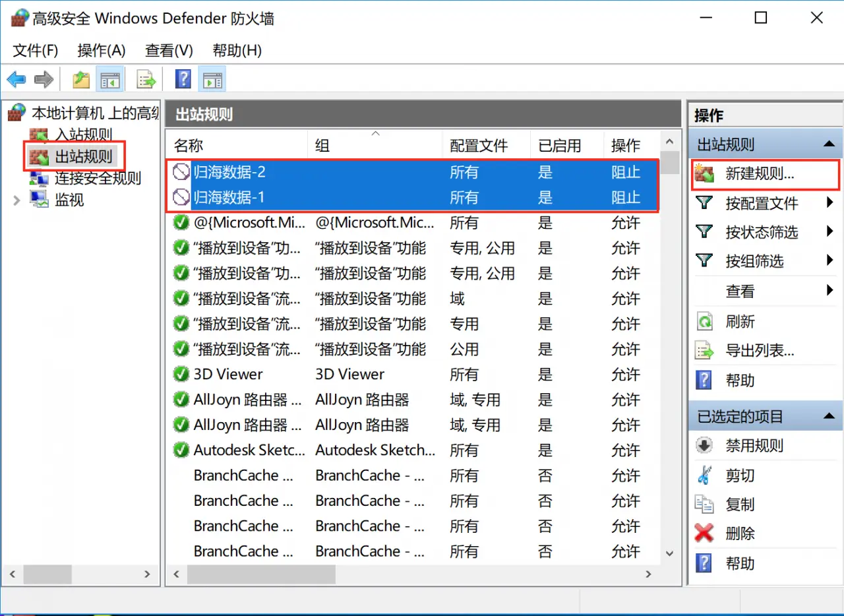Open the 查看(V) menu

pyautogui.click(x=169, y=50)
